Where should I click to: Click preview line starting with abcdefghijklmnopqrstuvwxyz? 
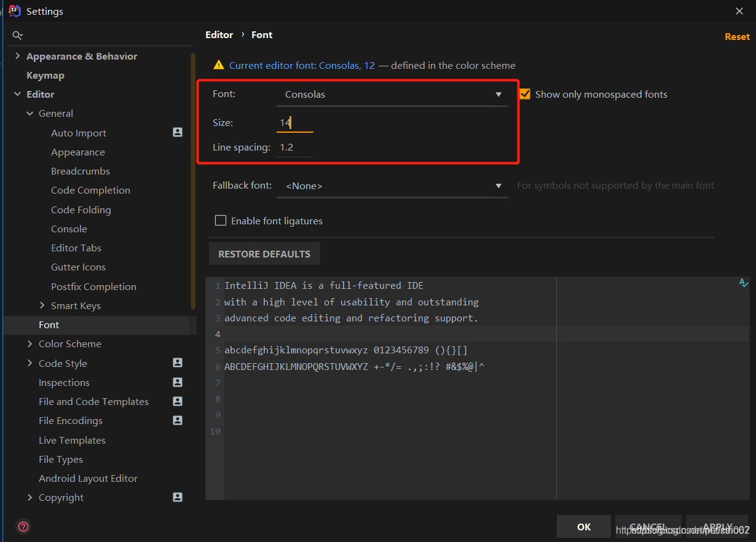pyautogui.click(x=346, y=350)
